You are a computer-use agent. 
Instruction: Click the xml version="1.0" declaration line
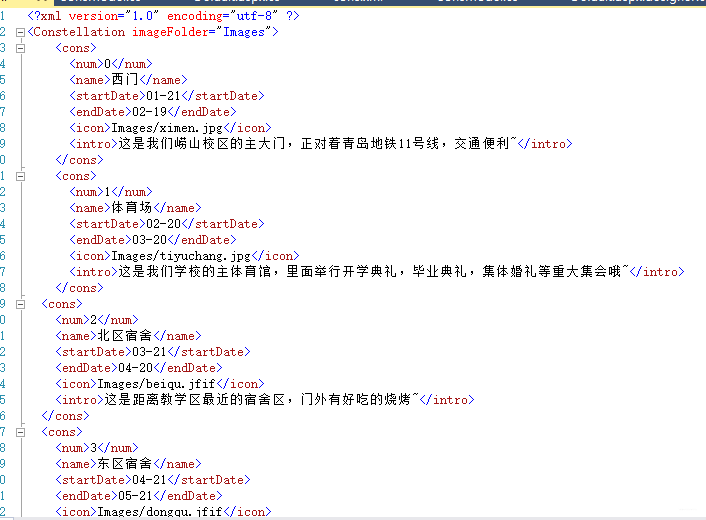click(x=163, y=16)
